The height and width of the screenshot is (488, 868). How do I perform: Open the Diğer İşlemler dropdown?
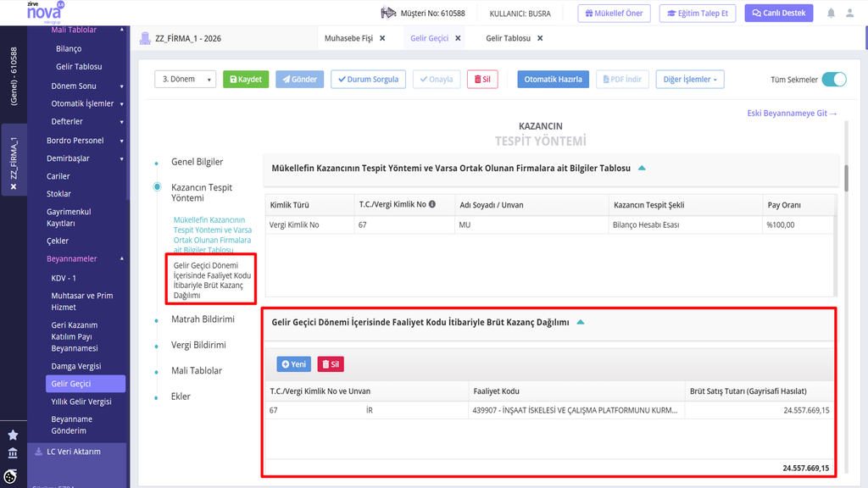click(x=690, y=79)
